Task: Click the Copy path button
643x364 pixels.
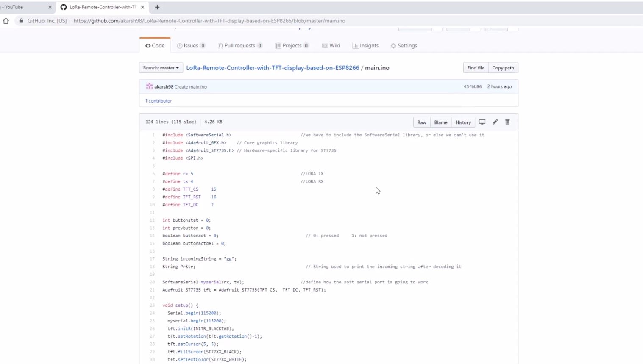Action: (x=503, y=68)
